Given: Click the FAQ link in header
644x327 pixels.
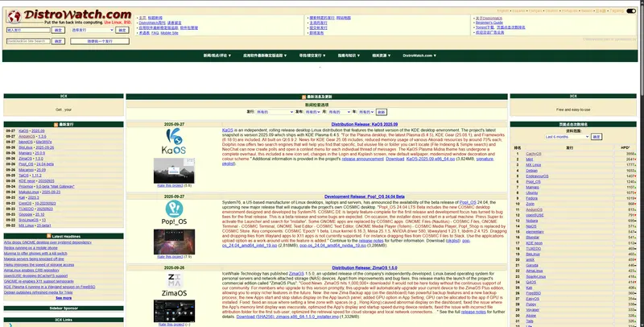Looking at the screenshot, I should pos(155,33).
